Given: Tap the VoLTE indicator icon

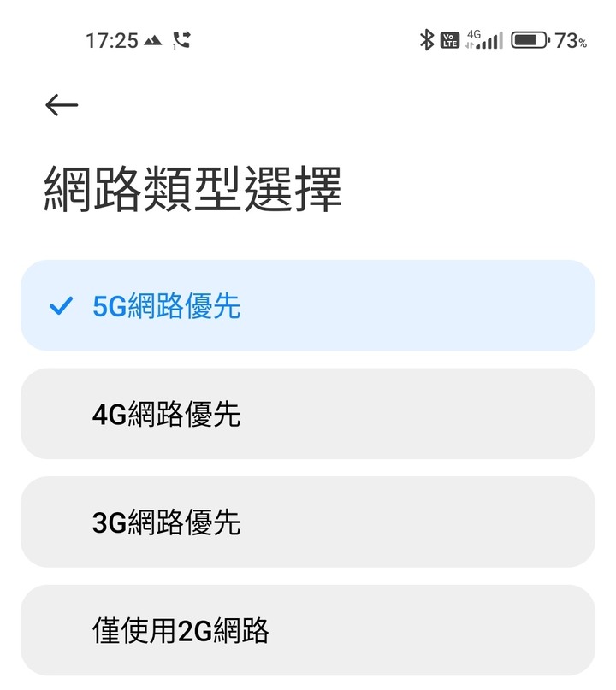Looking at the screenshot, I should pyautogui.click(x=449, y=40).
